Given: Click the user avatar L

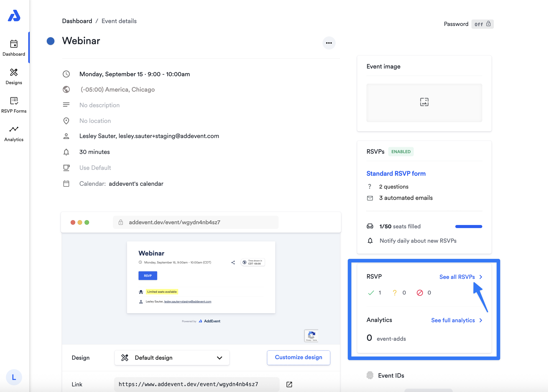Looking at the screenshot, I should (x=14, y=377).
